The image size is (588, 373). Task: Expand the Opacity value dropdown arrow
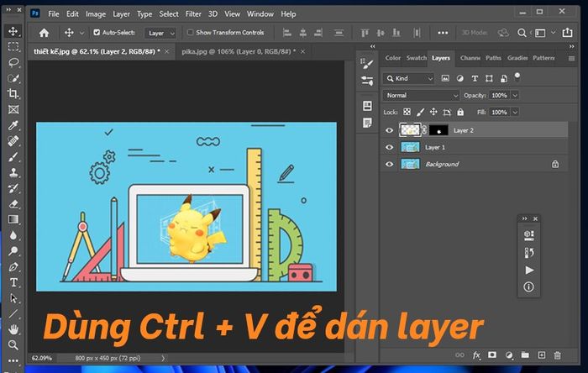[515, 95]
